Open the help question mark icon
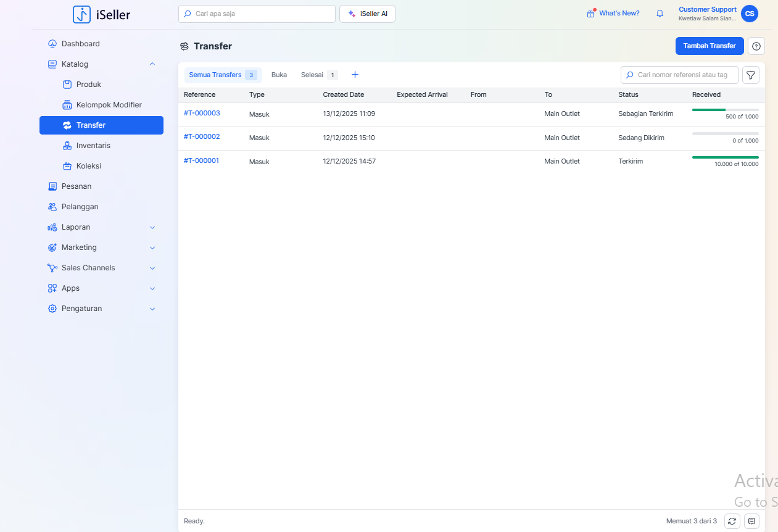Image resolution: width=778 pixels, height=532 pixels. click(x=756, y=46)
